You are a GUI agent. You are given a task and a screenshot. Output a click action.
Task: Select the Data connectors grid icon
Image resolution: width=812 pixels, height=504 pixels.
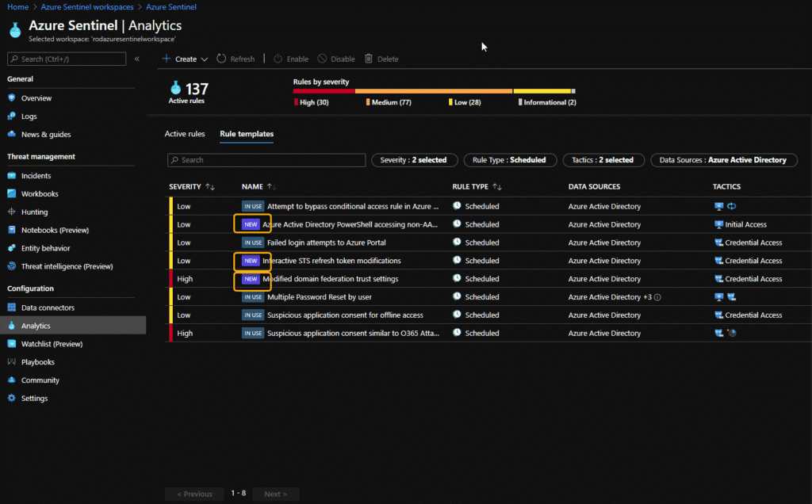(x=12, y=307)
